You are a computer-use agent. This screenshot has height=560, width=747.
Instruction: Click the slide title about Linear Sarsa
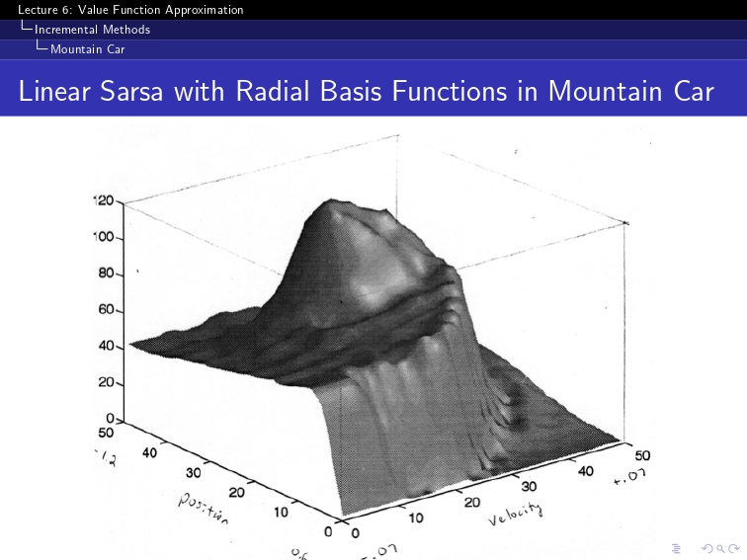pyautogui.click(x=366, y=91)
